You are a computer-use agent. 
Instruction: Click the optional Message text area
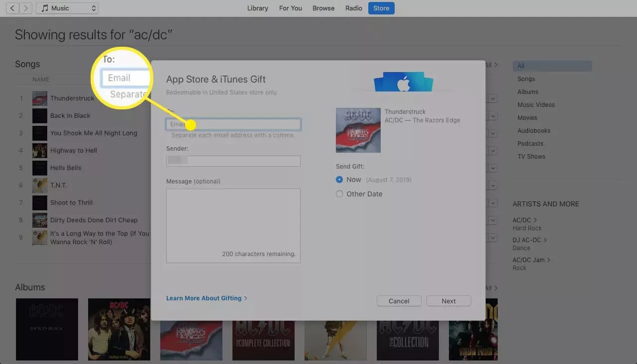(233, 225)
